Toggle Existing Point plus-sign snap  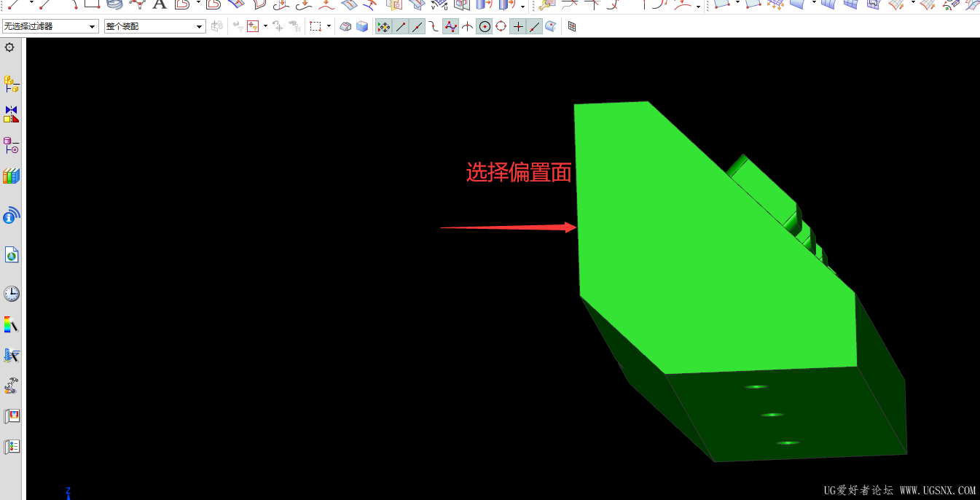click(x=518, y=27)
